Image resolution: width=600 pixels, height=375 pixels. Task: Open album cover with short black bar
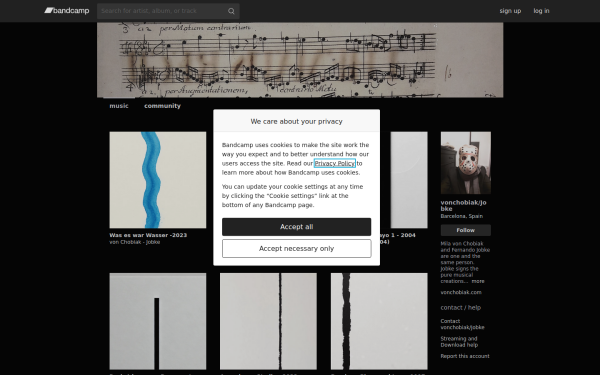click(x=158, y=321)
